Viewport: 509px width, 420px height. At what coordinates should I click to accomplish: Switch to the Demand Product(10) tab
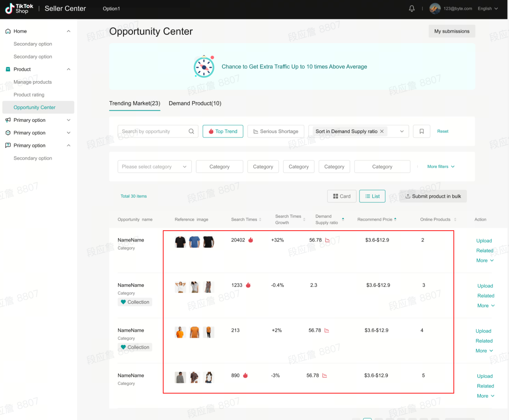195,103
